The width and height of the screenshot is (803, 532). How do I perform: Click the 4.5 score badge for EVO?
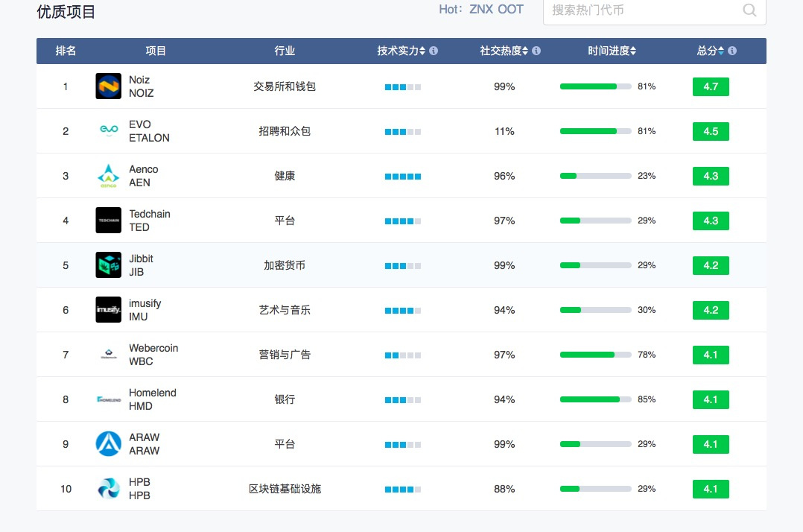711,131
